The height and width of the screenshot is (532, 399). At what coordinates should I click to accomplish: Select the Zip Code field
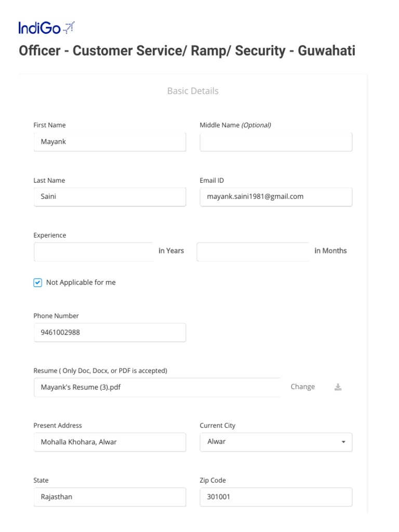[x=276, y=497]
